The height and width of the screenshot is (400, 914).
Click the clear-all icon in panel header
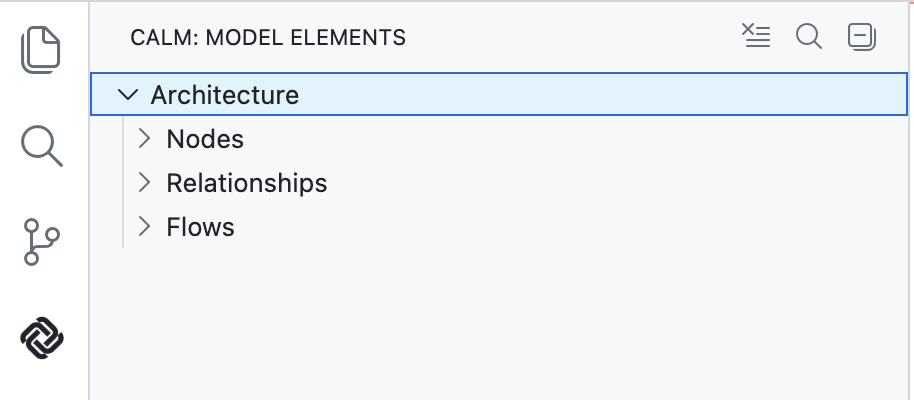[757, 37]
